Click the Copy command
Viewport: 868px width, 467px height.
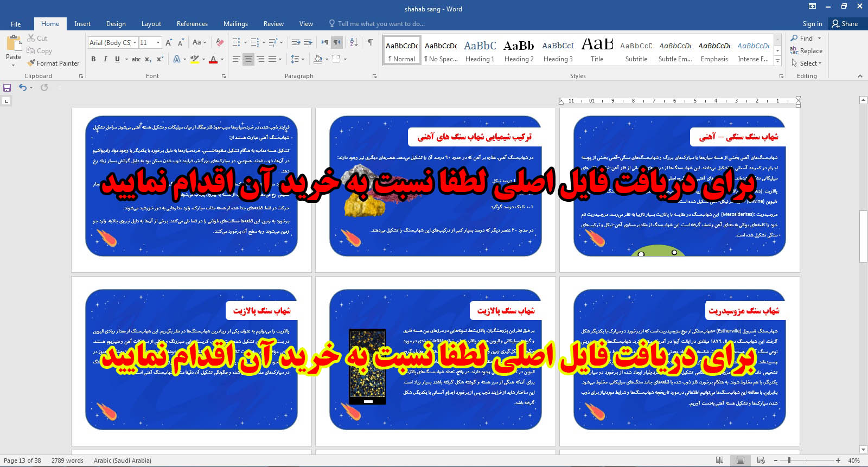point(40,51)
